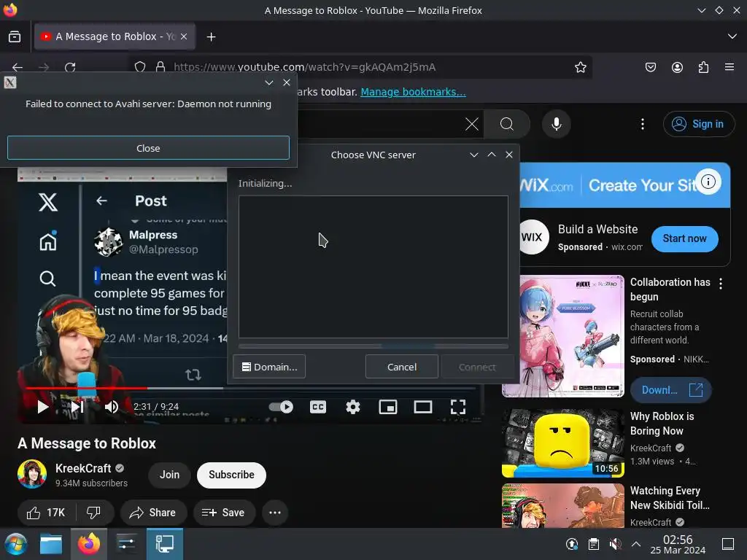747x560 pixels.
Task: Skip to next video button
Action: (77, 407)
